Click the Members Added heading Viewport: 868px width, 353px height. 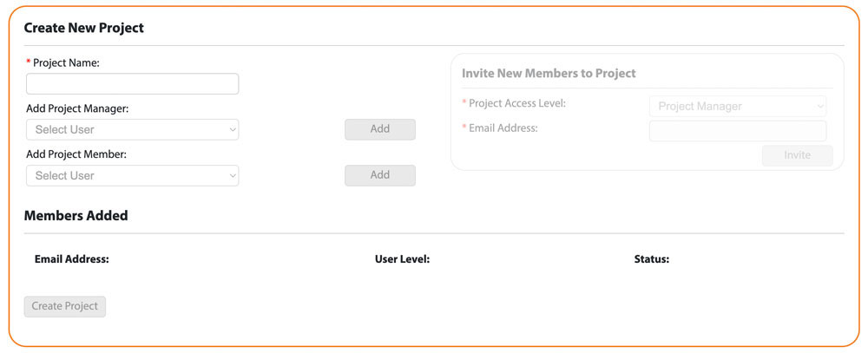pyautogui.click(x=76, y=216)
